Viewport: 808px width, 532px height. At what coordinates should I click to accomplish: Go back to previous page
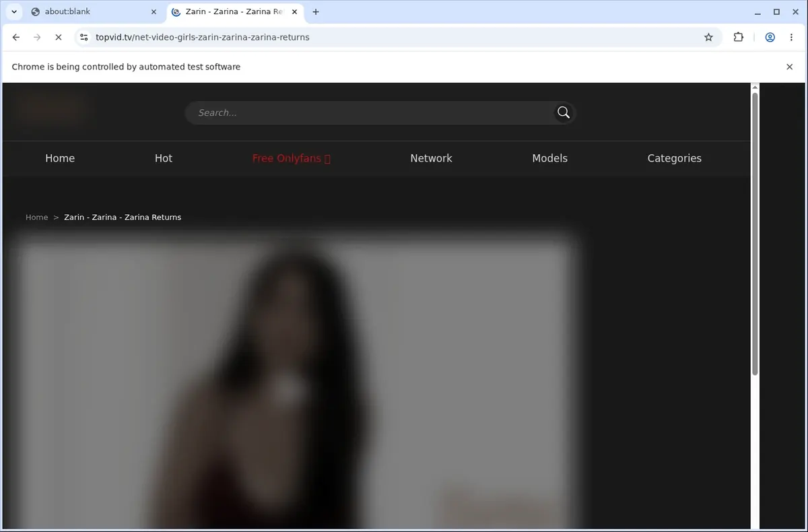click(x=16, y=38)
